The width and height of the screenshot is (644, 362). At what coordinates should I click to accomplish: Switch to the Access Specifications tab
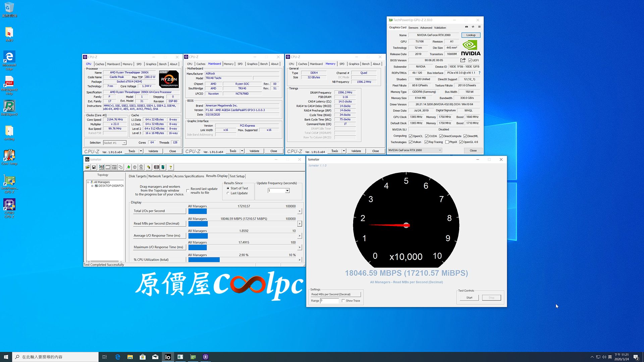point(189,176)
